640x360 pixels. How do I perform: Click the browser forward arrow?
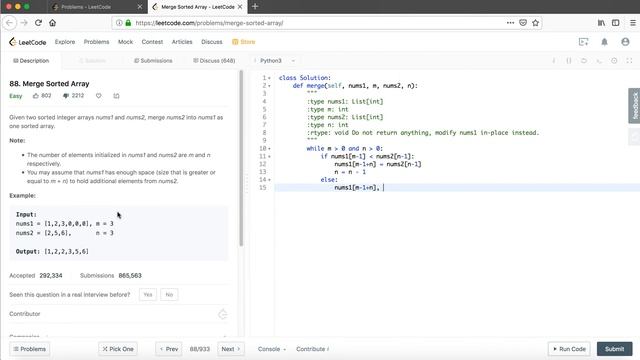[x=24, y=23]
